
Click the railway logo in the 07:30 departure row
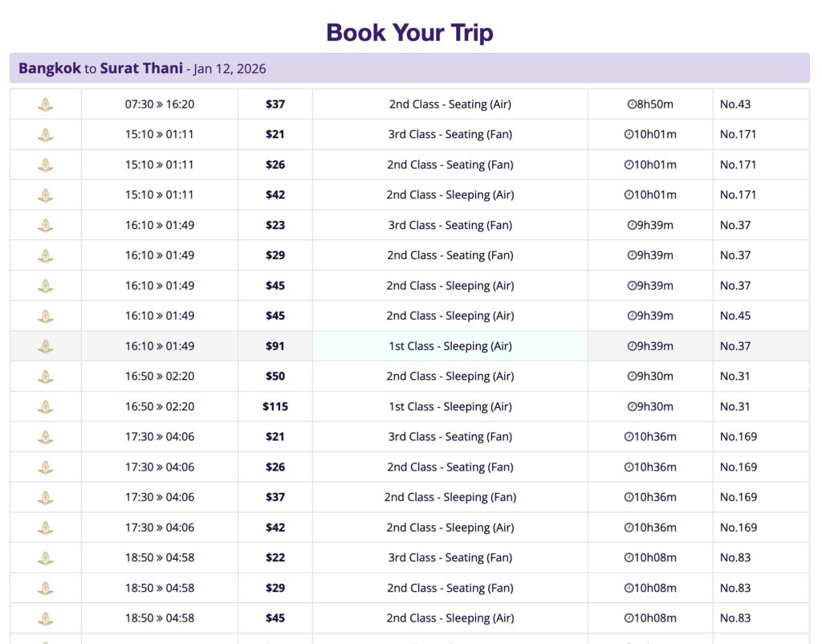(46, 104)
